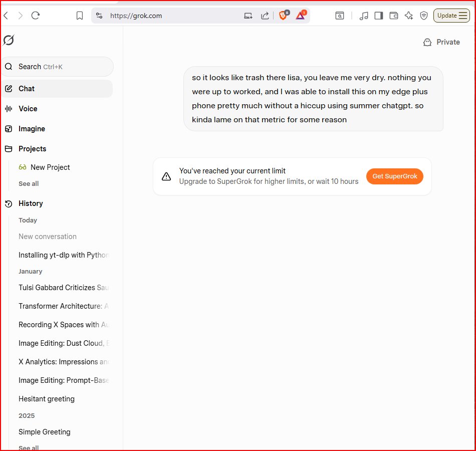Toggle the browser sidebar panel icon

click(x=379, y=16)
